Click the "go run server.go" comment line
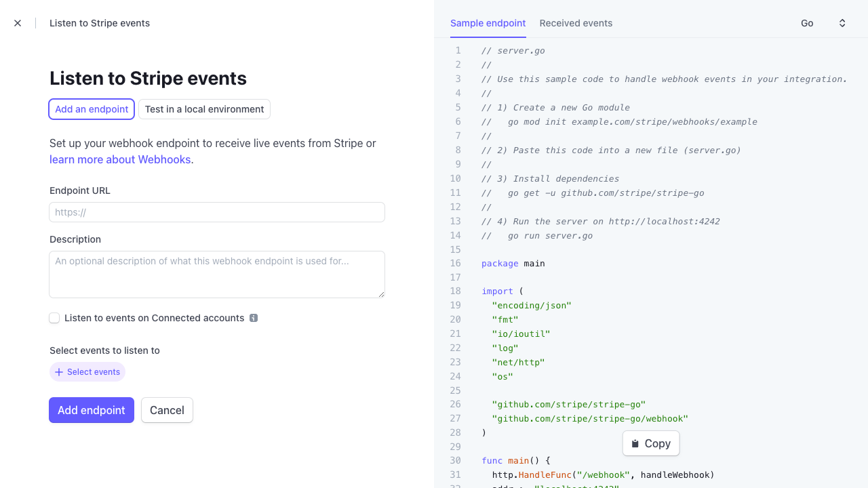 click(537, 236)
